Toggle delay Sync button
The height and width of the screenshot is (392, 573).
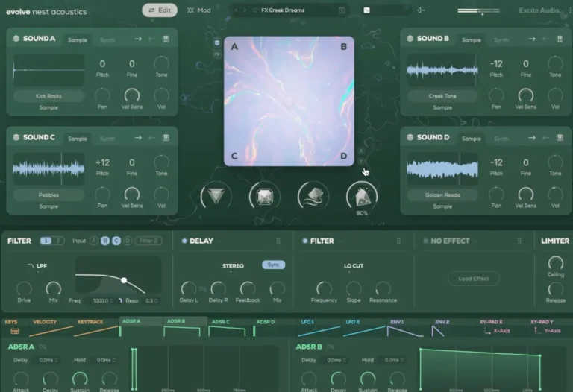pos(273,265)
